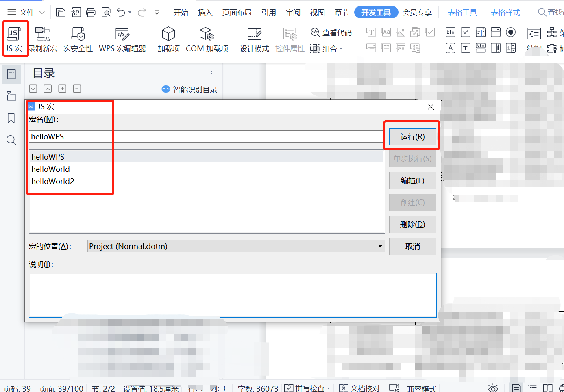Click 取消 to dismiss the dialog
Screen dimensions: 564x392
click(x=412, y=246)
